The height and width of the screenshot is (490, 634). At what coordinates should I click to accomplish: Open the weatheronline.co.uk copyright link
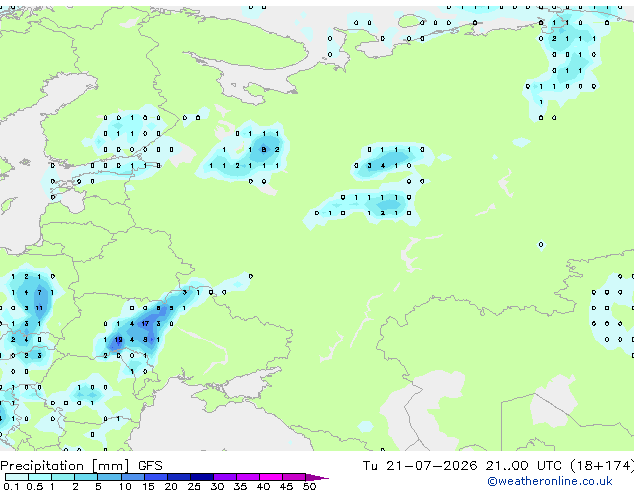point(550,481)
